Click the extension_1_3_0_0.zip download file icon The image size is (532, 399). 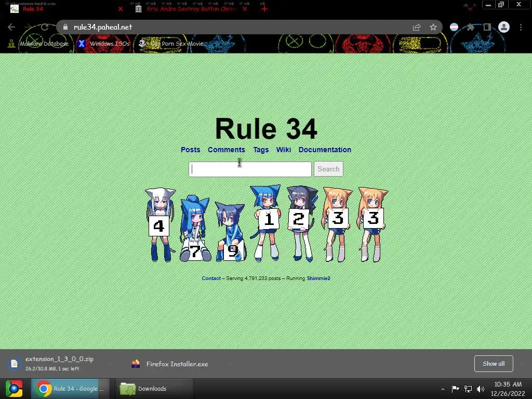pos(14,364)
